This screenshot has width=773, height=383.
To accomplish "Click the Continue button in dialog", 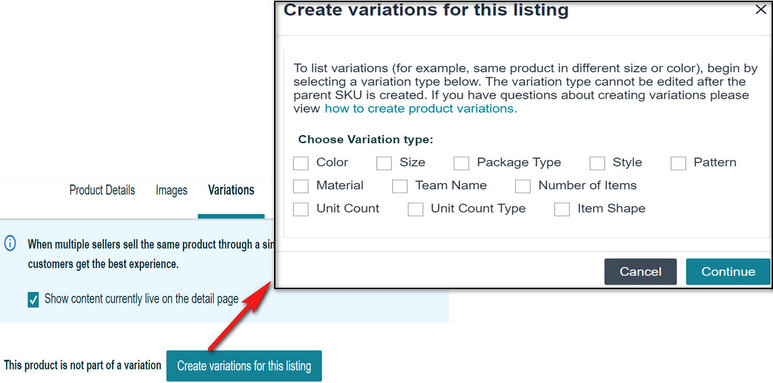I will pyautogui.click(x=728, y=272).
